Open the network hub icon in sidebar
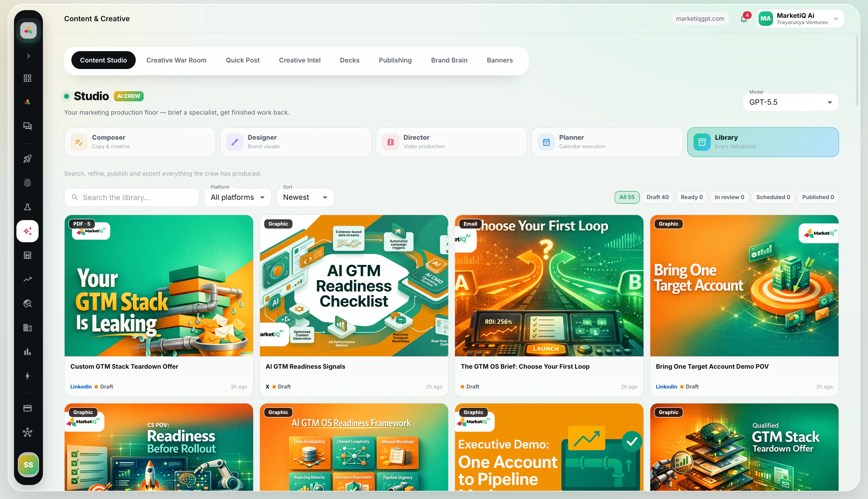This screenshot has height=499, width=868. [27, 432]
